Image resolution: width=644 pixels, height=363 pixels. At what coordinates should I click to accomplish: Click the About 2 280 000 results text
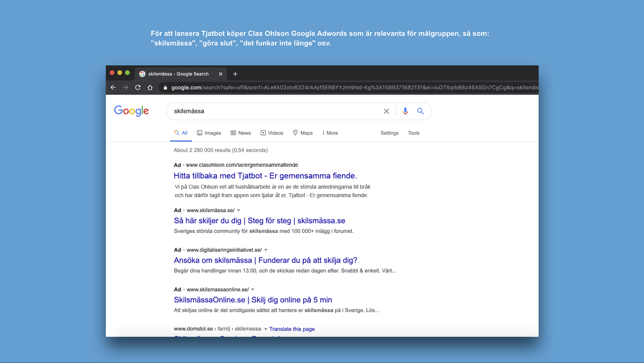[221, 150]
